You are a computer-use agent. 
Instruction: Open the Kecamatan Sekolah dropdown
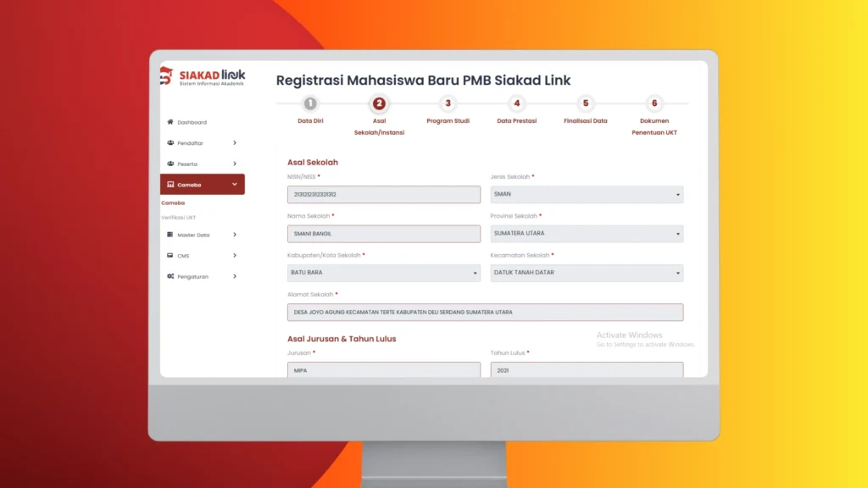tap(587, 273)
